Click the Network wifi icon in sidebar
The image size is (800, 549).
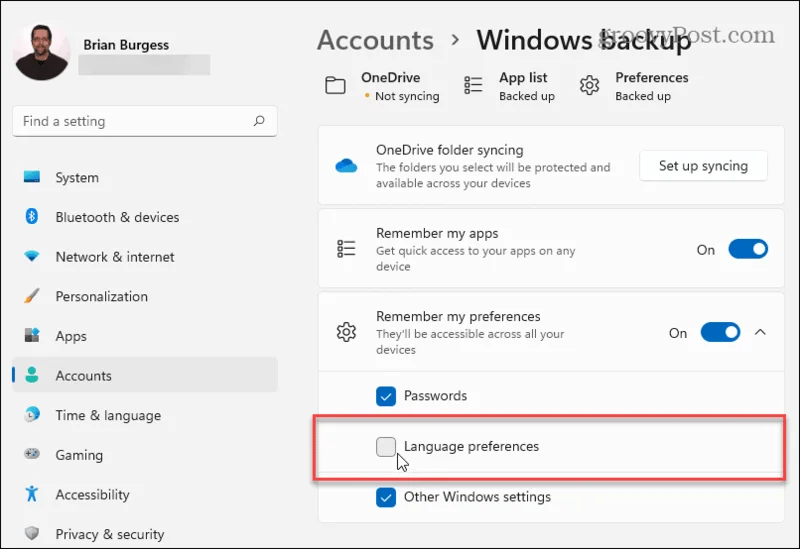pyautogui.click(x=32, y=256)
